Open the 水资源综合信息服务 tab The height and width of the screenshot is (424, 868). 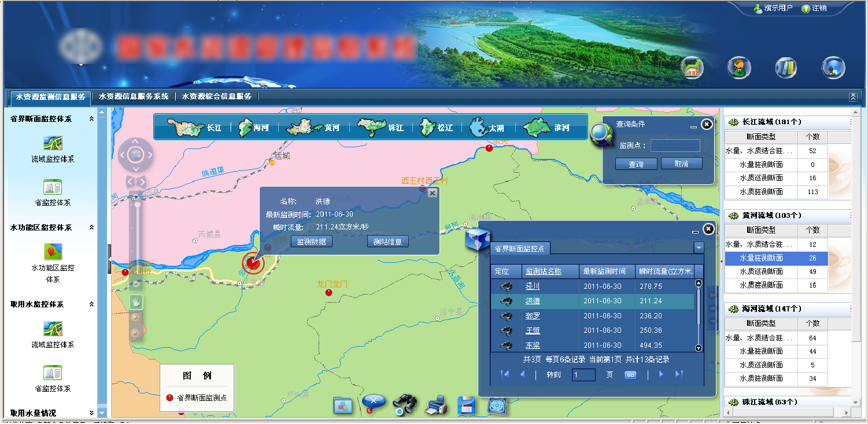[217, 97]
